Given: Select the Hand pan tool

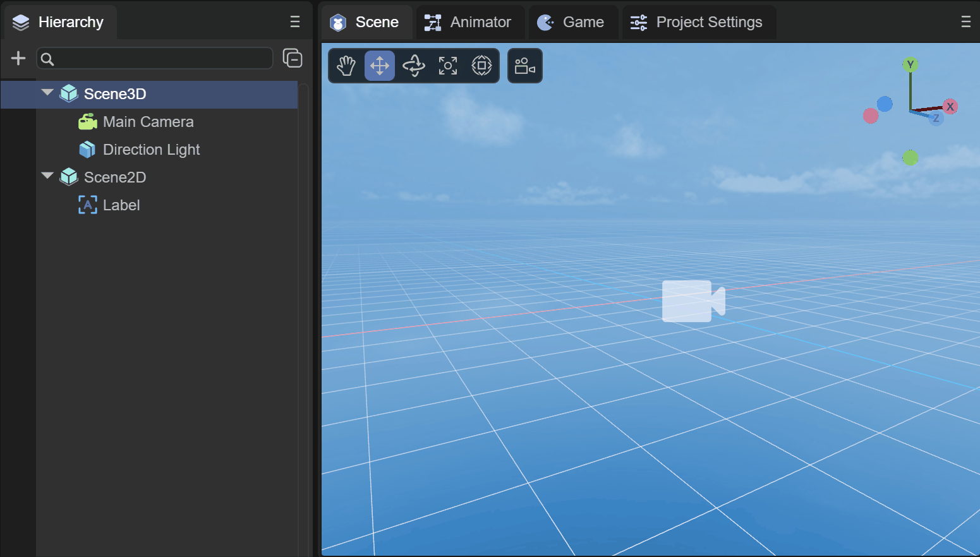Looking at the screenshot, I should coord(346,66).
